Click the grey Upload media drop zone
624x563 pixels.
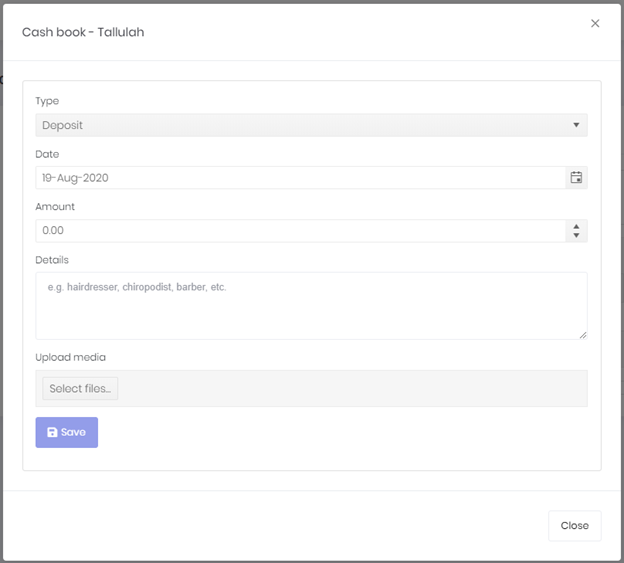tap(311, 388)
